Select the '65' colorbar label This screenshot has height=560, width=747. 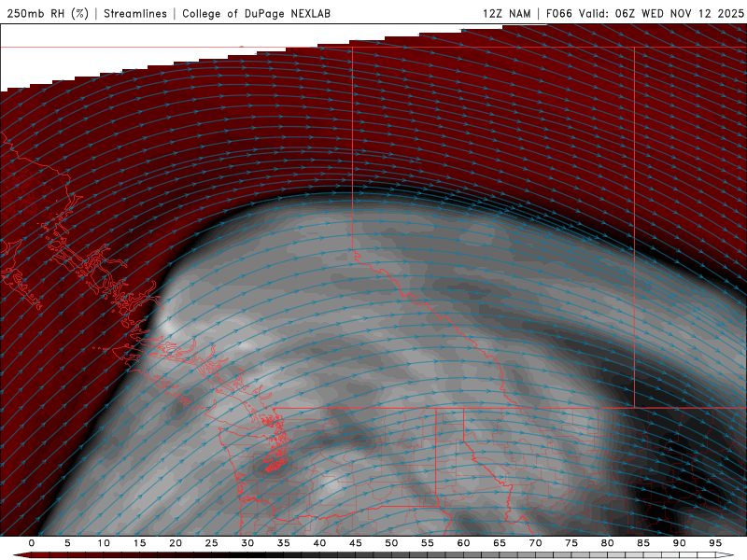pos(500,543)
